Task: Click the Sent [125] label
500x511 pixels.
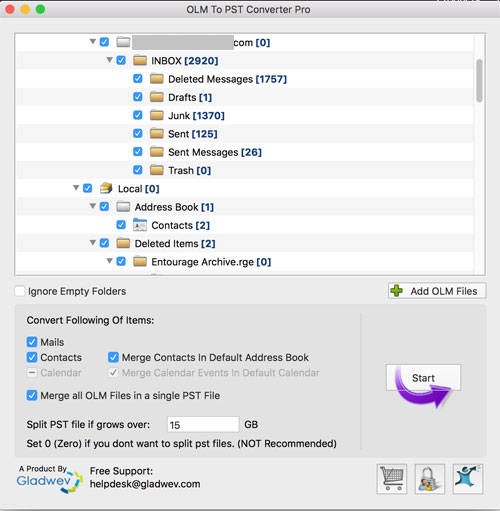Action: point(193,134)
